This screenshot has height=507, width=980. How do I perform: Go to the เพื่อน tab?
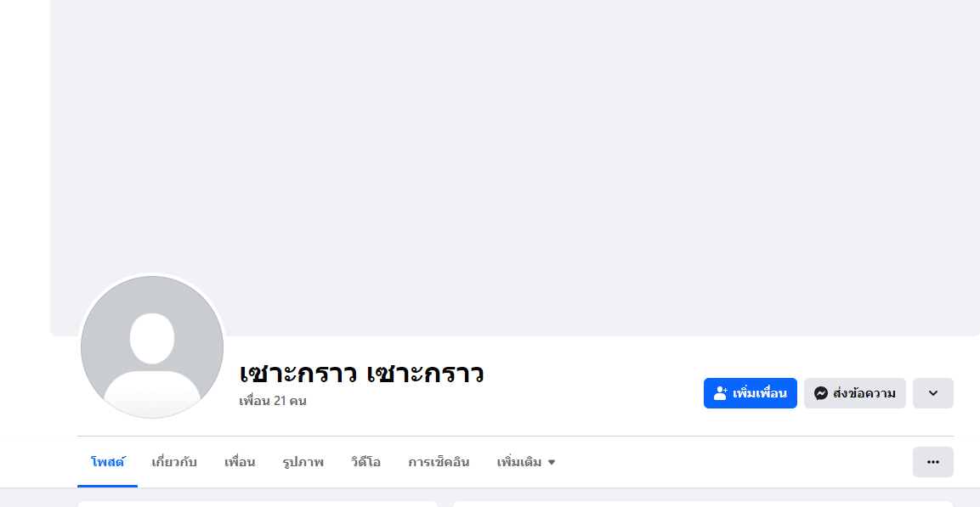coord(240,462)
